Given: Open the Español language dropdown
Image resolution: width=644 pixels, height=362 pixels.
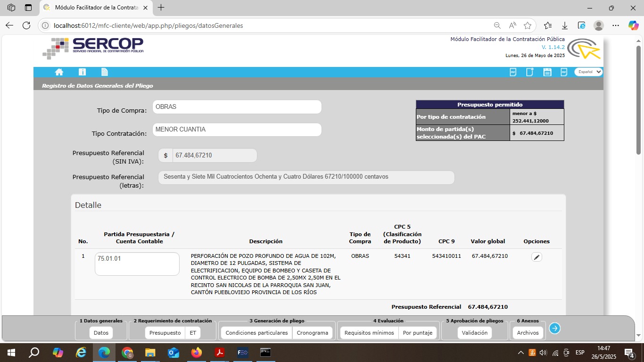Looking at the screenshot, I should tap(588, 72).
